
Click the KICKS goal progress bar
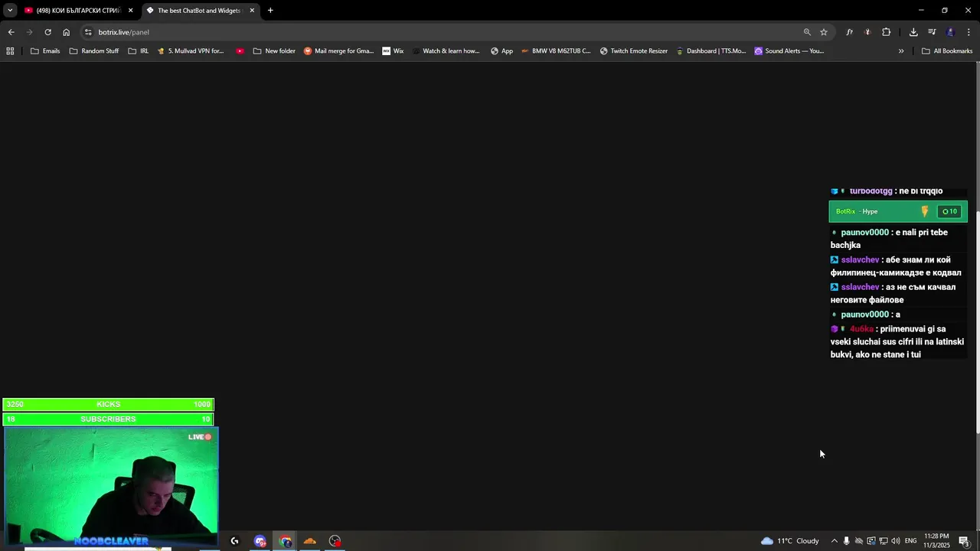pyautogui.click(x=108, y=404)
